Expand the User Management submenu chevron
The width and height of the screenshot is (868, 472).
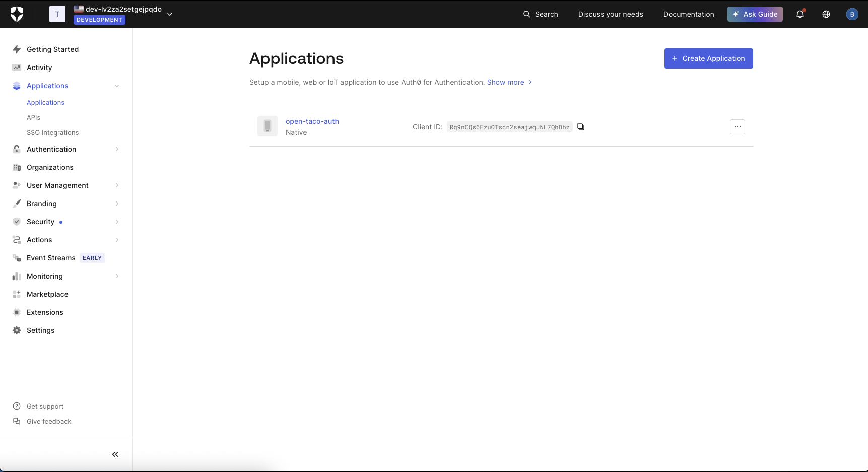117,185
